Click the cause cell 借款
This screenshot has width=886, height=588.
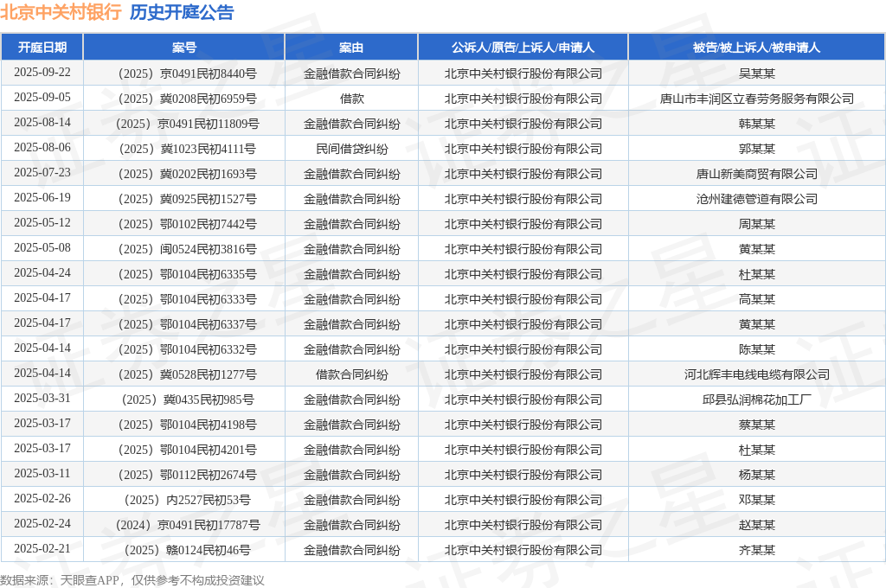pos(351,99)
